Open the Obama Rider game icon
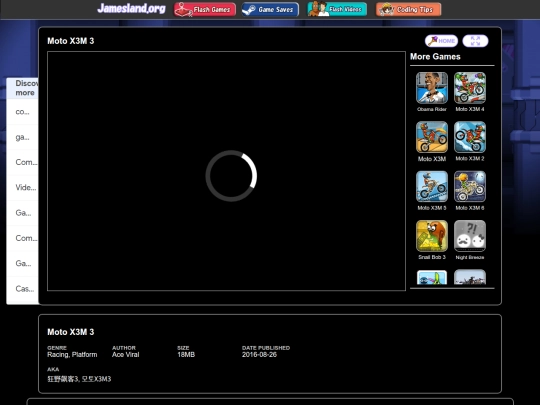 (x=432, y=88)
